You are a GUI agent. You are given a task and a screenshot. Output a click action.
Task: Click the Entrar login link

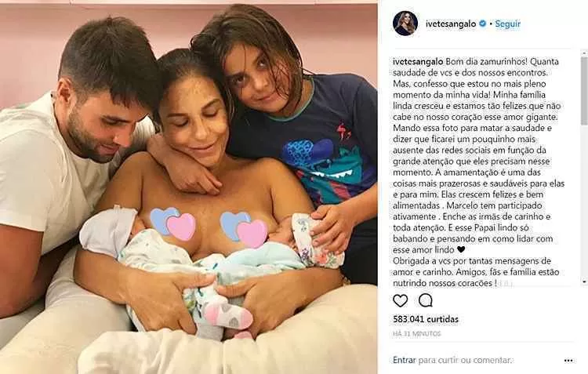405,360
